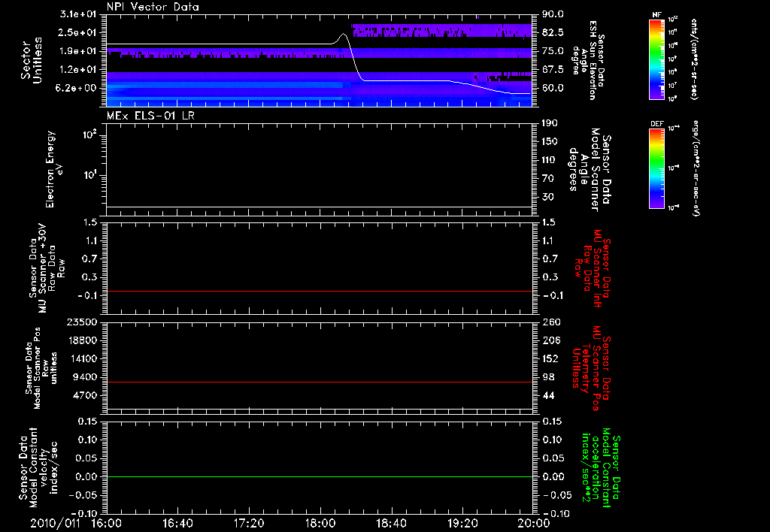Click the 90.0 sun elevation axis value
770x532 pixels.
click(553, 14)
